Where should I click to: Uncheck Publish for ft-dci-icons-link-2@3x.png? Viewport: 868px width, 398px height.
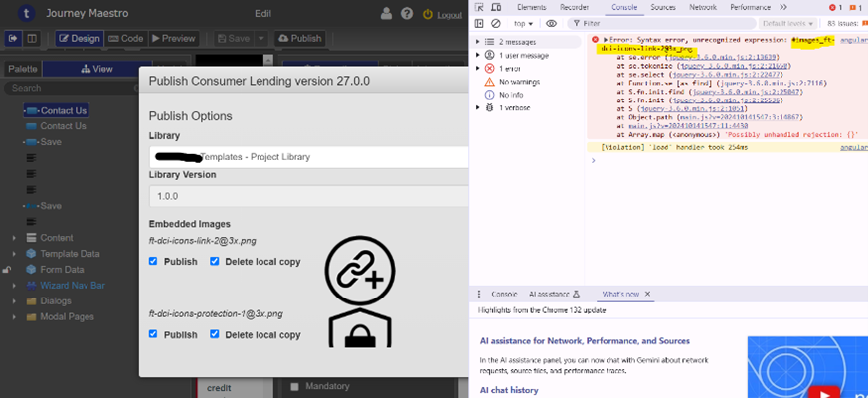(153, 261)
